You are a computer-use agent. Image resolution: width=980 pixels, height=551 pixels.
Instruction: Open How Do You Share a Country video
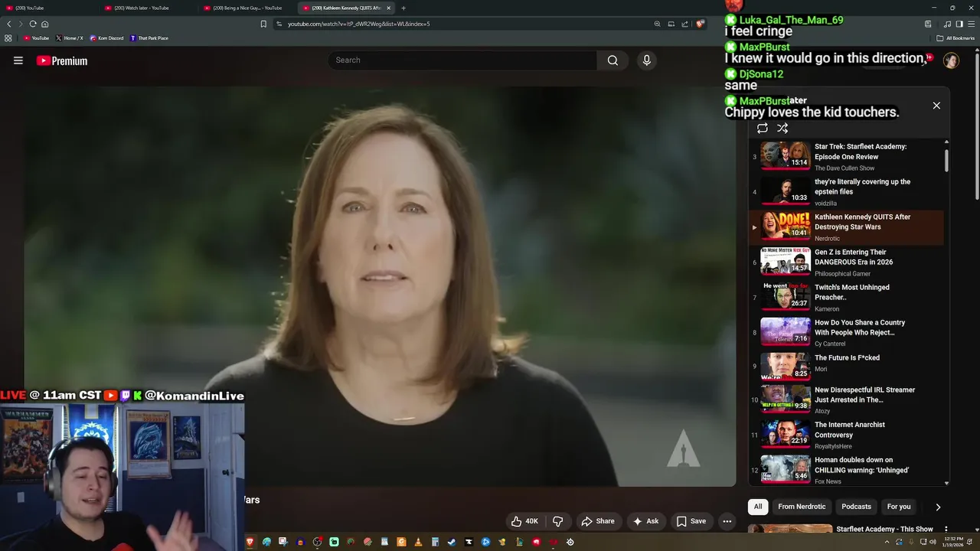coord(846,333)
